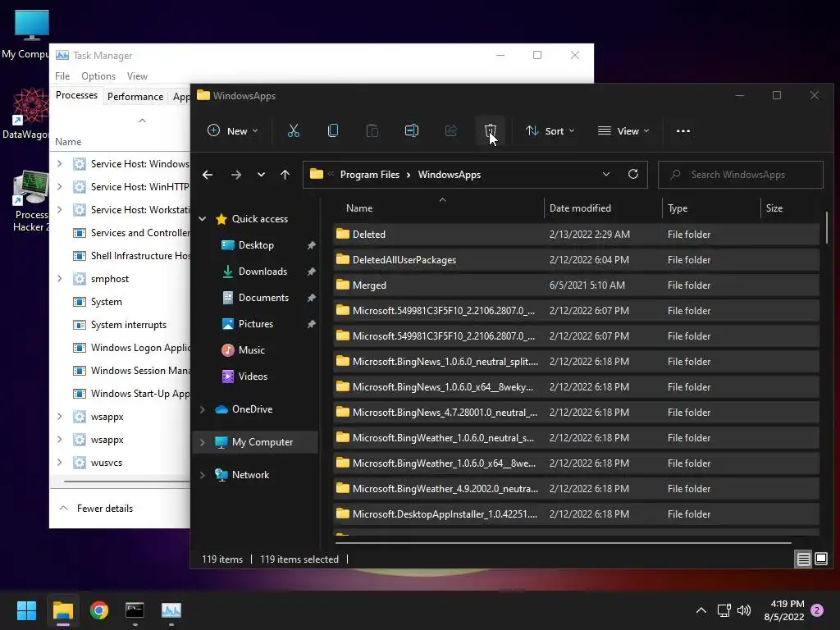This screenshot has height=630, width=840.
Task: Click the volume speaker tray icon
Action: pyautogui.click(x=743, y=610)
